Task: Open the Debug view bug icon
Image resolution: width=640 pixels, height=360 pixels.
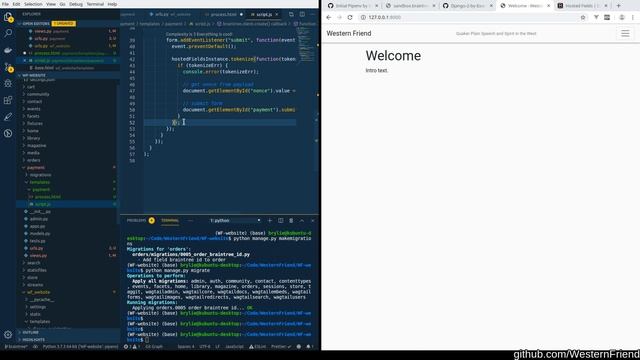Action: [8, 83]
